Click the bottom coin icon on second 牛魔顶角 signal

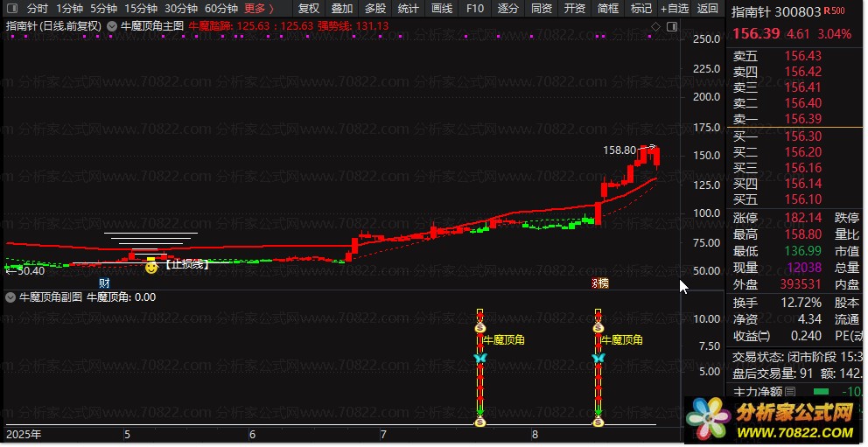coord(598,423)
